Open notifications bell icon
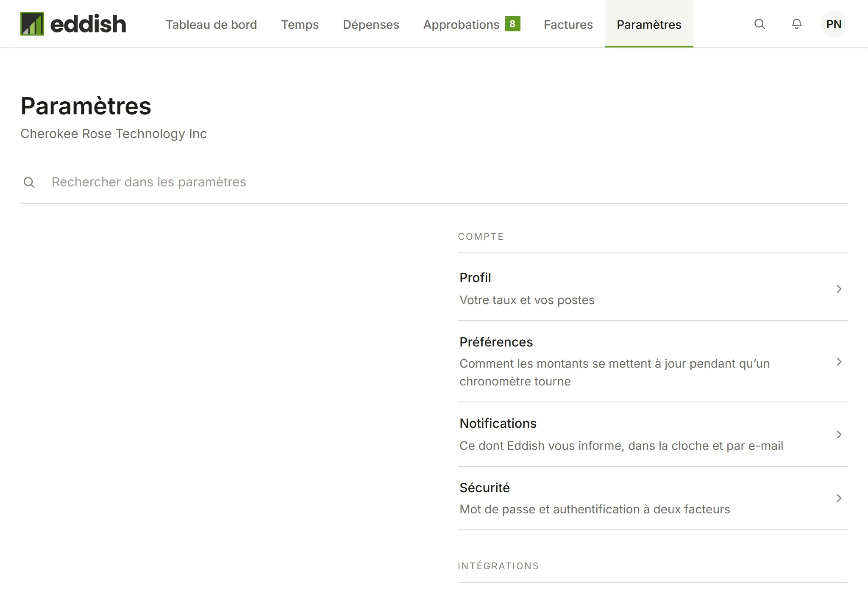Viewport: 868px width, 593px height. [x=797, y=24]
